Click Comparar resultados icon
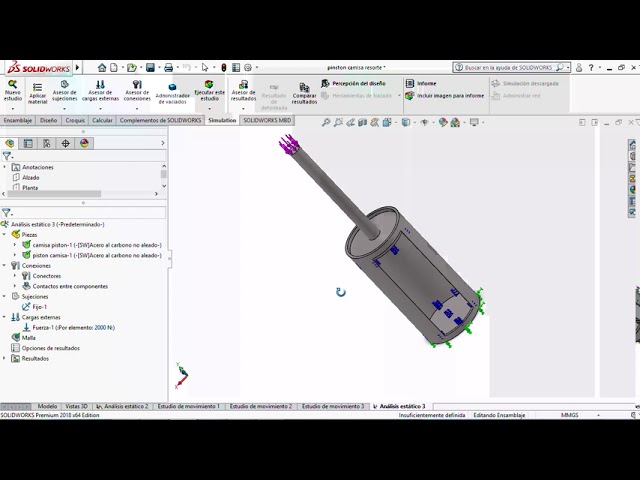 [x=304, y=93]
